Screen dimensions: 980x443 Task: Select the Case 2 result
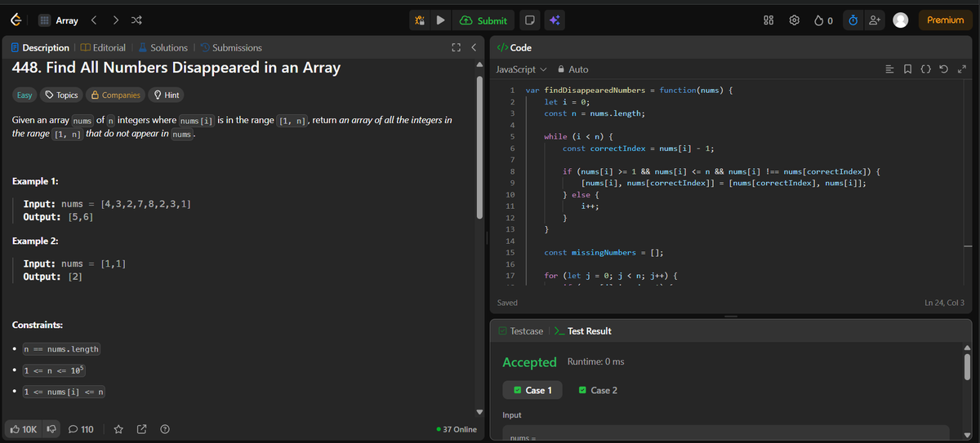(x=598, y=390)
